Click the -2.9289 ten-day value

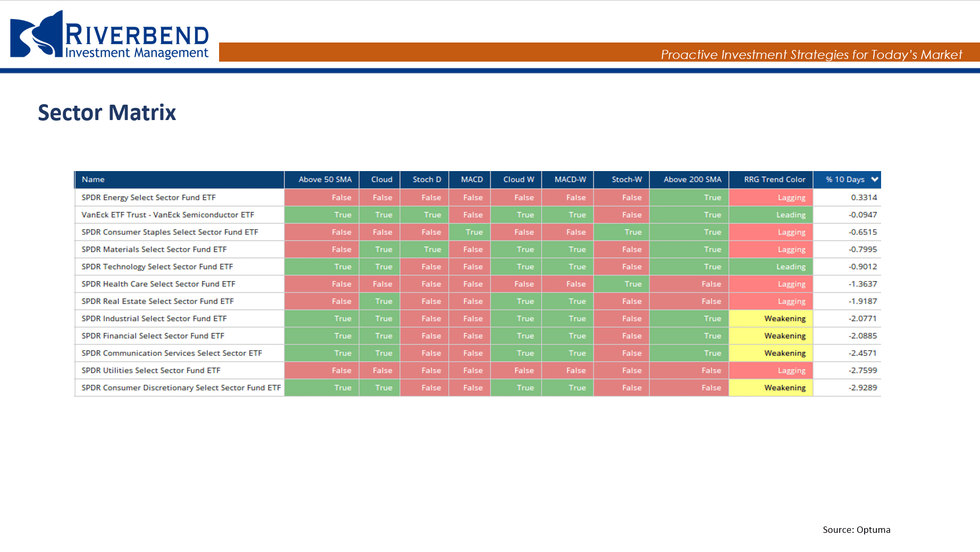click(x=847, y=388)
